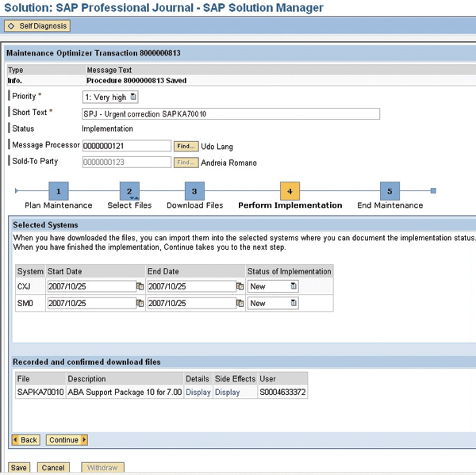Click the SM0 Start Date field

[92, 303]
